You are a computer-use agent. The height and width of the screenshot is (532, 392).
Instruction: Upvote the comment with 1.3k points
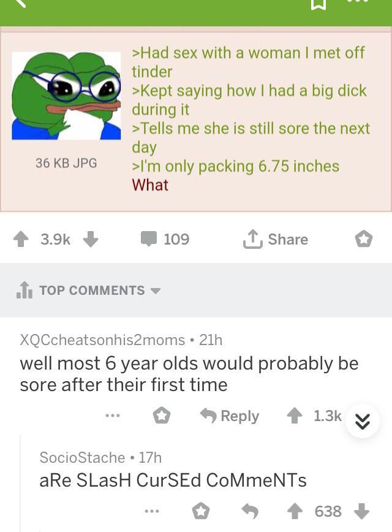click(x=295, y=416)
